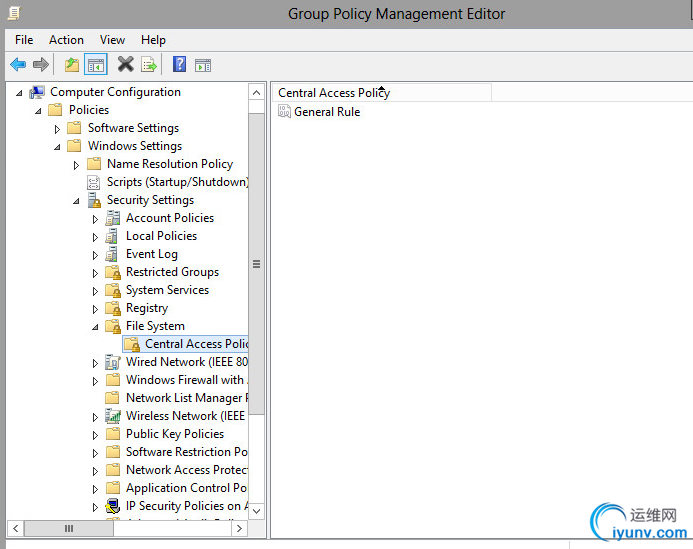
Task: Click the Back arrow toolbar icon
Action: 18,65
